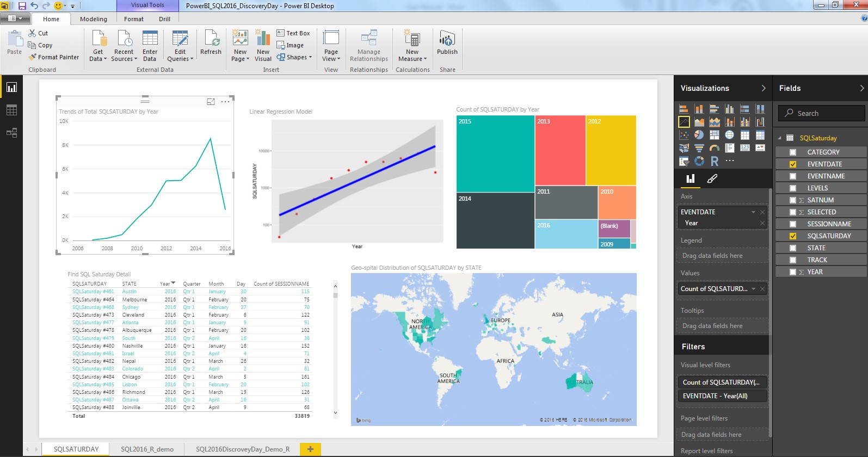Expand EVENTDATE - Year(All) filter
Screen dimensions: 868x457
[722, 396]
